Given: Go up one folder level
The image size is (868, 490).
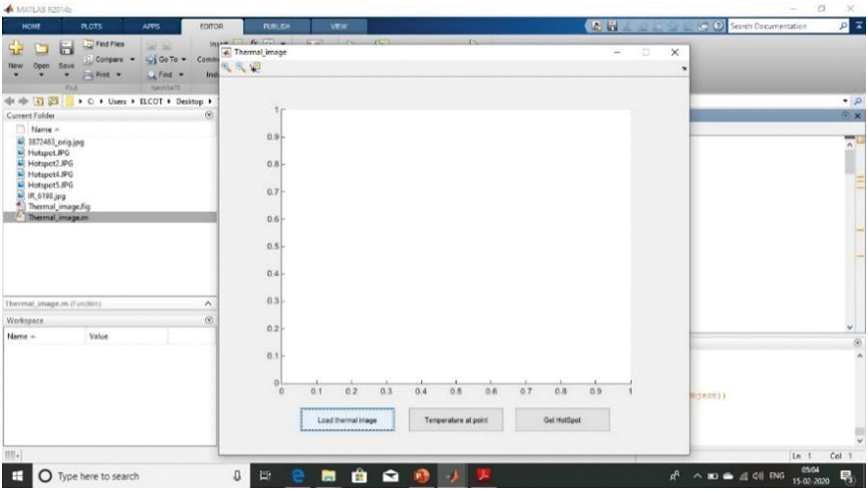Looking at the screenshot, I should [39, 101].
